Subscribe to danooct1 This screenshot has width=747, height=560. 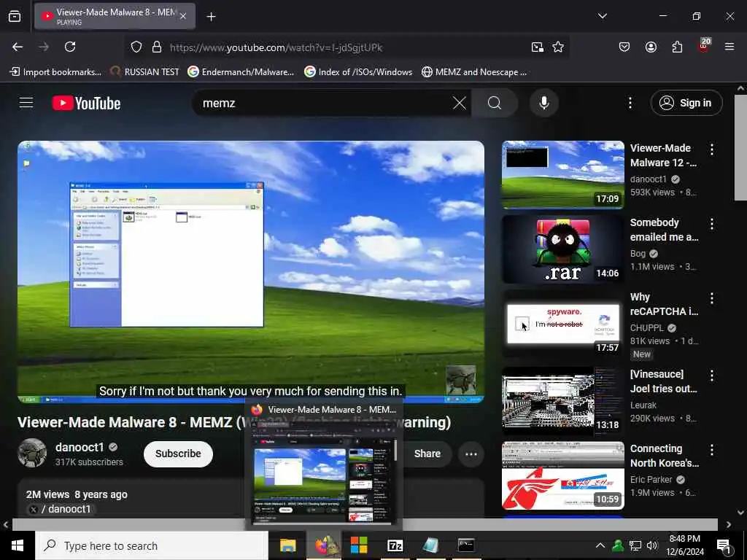tap(178, 454)
